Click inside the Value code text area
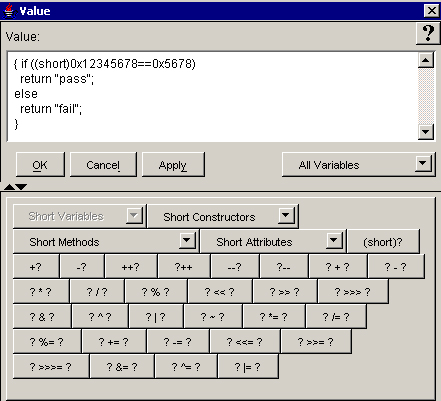 click(212, 97)
